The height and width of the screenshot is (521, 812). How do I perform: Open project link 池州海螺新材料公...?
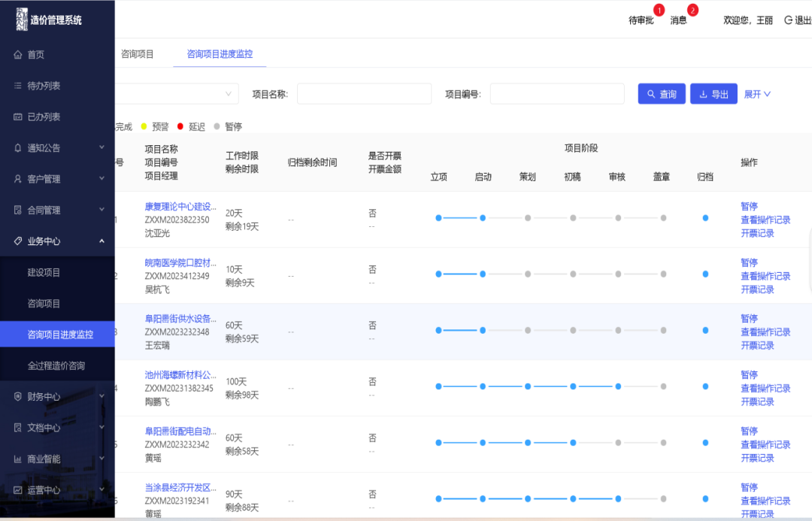(x=180, y=374)
